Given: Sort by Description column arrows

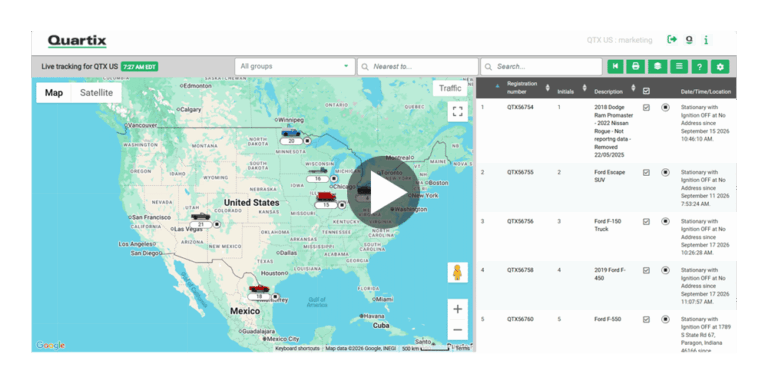Looking at the screenshot, I should pos(633,88).
